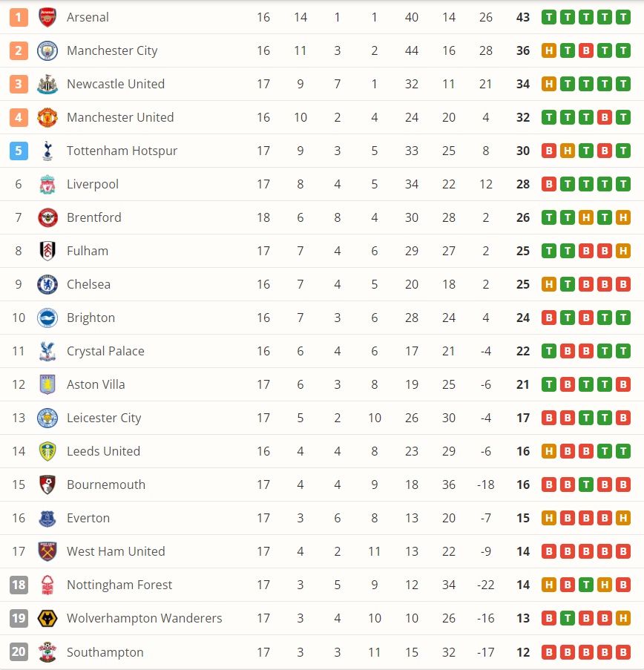Click the Wolverhampton Wanderers club crest
This screenshot has height=670, width=644.
47,618
